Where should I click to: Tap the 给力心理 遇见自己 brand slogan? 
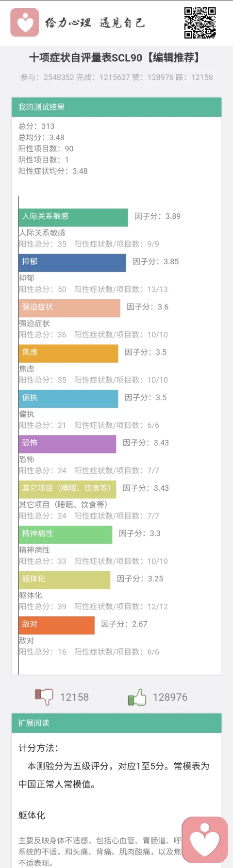(95, 22)
